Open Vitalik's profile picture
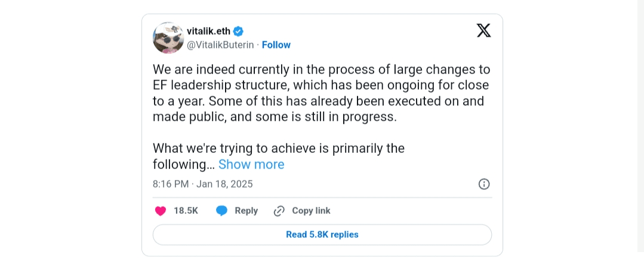This screenshot has width=644, height=267. tap(168, 38)
